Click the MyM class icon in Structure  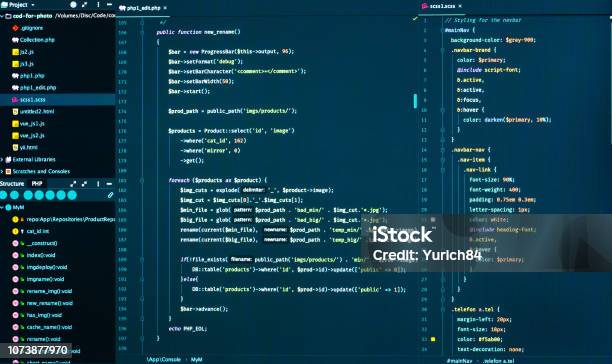click(8, 208)
